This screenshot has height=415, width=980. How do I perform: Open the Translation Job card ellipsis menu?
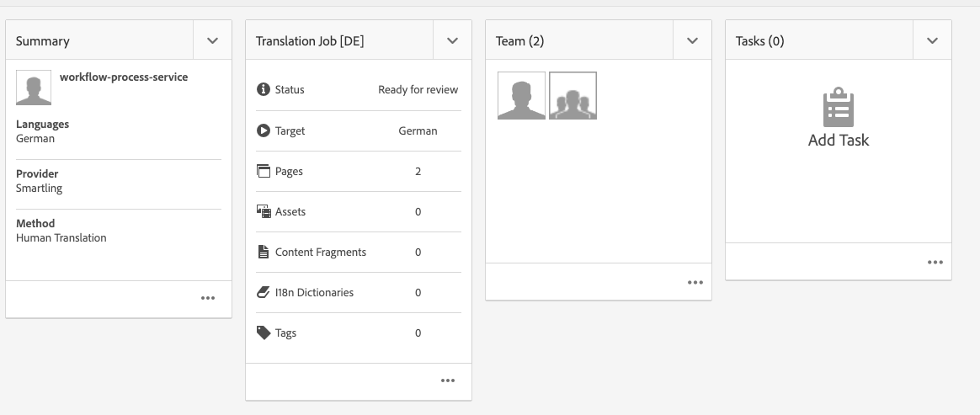(x=448, y=380)
